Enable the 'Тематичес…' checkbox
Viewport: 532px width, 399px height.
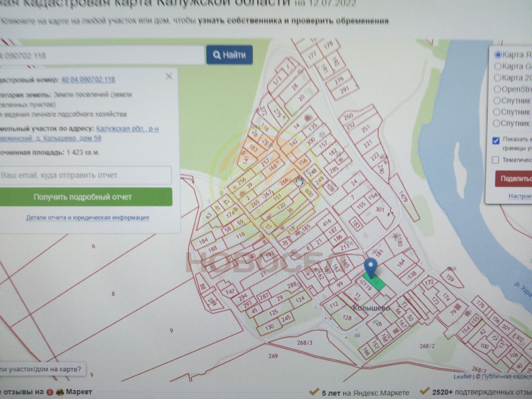(495, 160)
